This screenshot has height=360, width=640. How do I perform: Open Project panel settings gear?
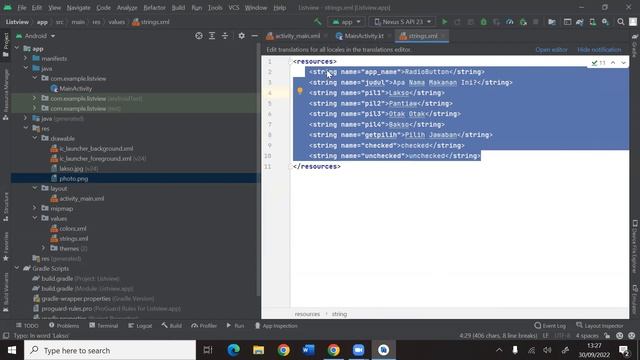point(242,36)
